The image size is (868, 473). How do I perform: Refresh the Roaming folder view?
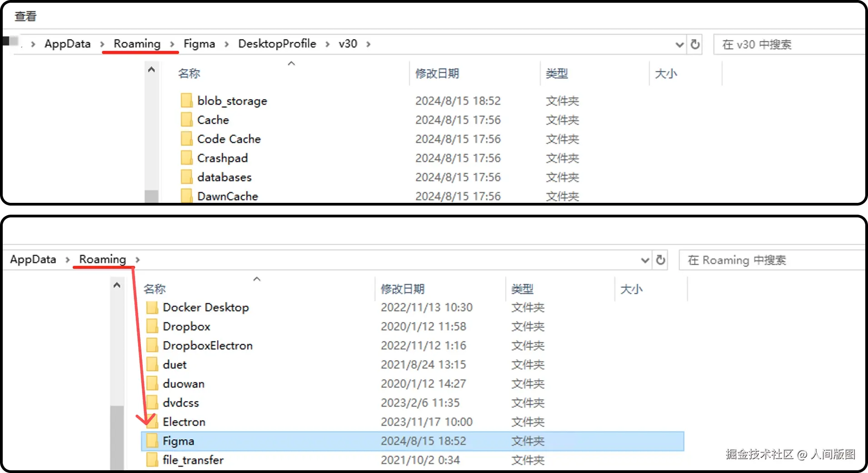pos(660,260)
